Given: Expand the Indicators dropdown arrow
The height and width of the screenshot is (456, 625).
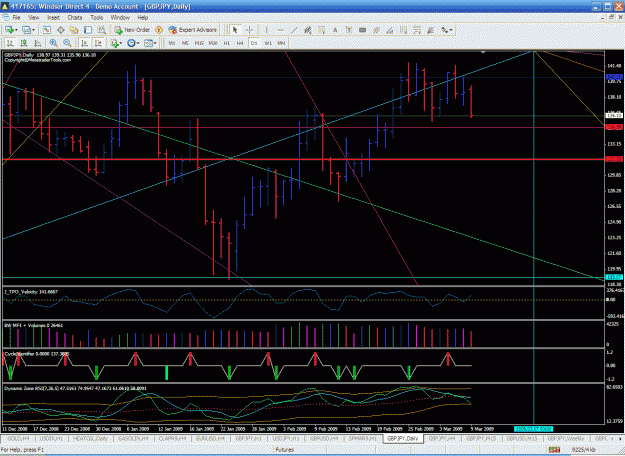Looking at the screenshot, I should click(x=121, y=43).
